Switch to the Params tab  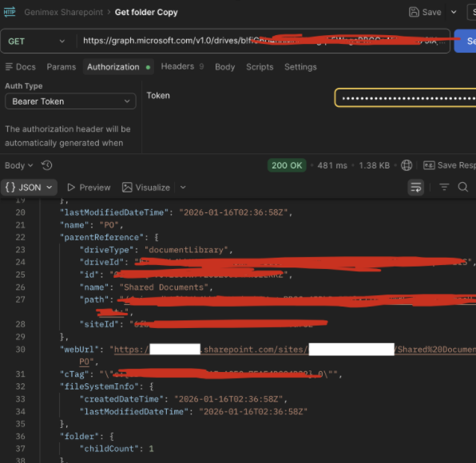tap(61, 67)
